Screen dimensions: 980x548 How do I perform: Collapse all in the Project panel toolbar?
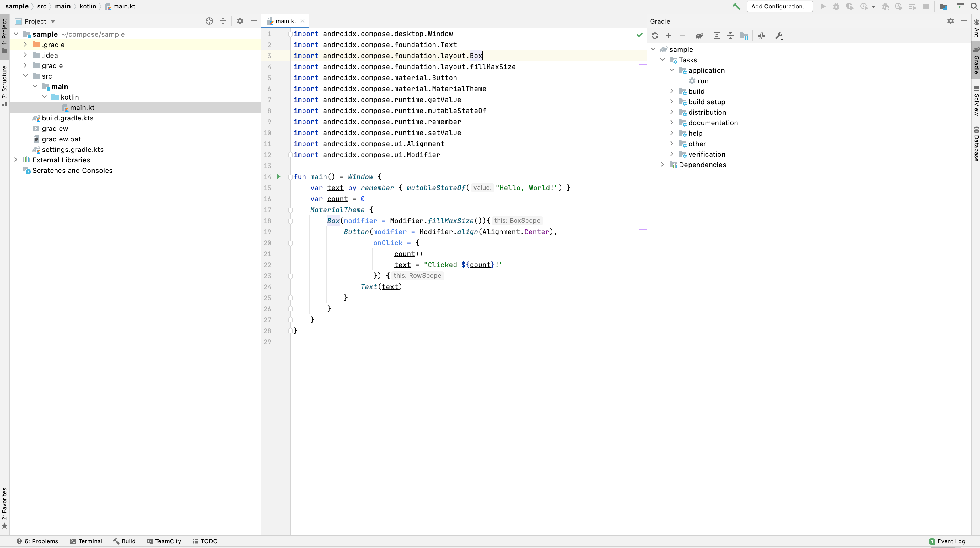223,21
